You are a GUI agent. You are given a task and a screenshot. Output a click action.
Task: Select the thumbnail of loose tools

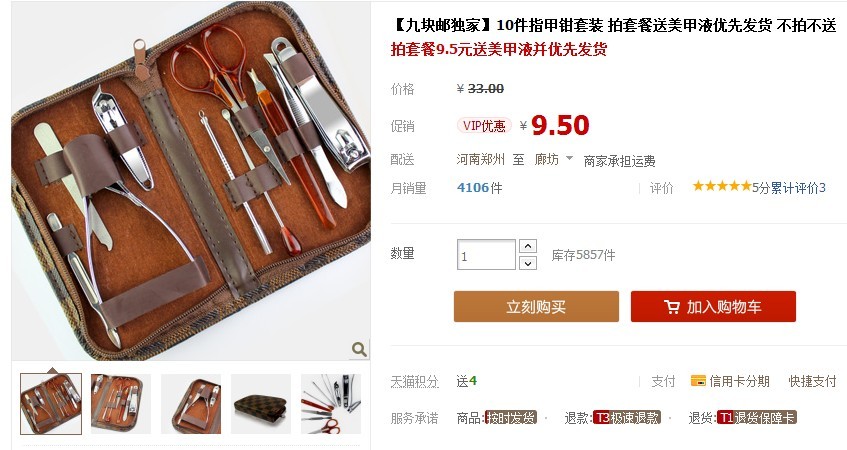[x=331, y=404]
